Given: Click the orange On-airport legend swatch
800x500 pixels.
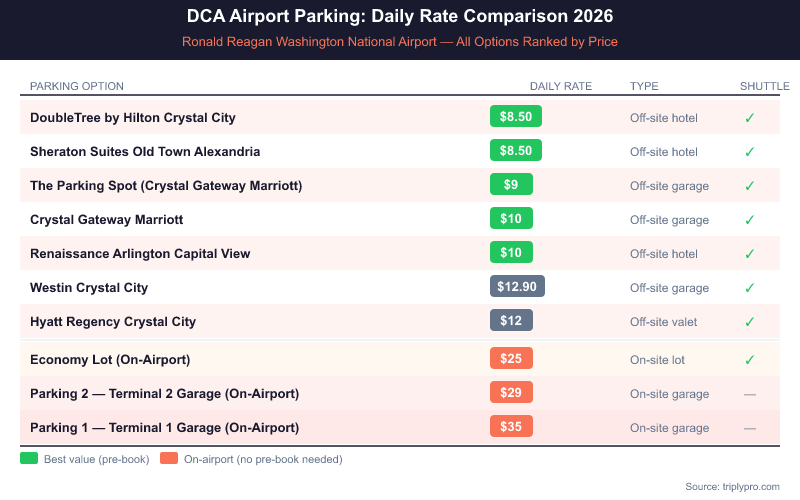Looking at the screenshot, I should [168, 459].
